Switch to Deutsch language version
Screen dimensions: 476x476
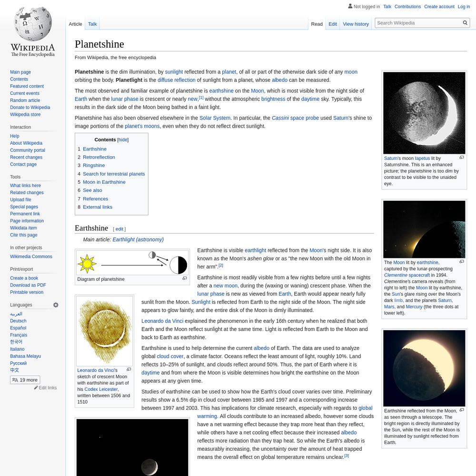point(18,321)
